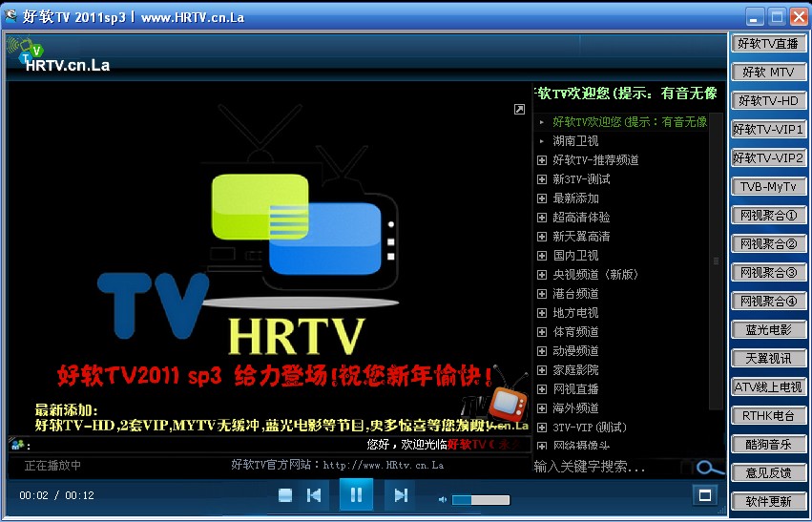Expand 地方电视 category
The image size is (812, 522).
(x=542, y=313)
